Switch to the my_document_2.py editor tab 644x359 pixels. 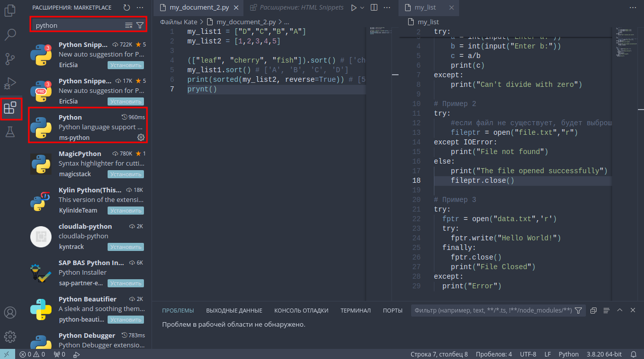199,8
